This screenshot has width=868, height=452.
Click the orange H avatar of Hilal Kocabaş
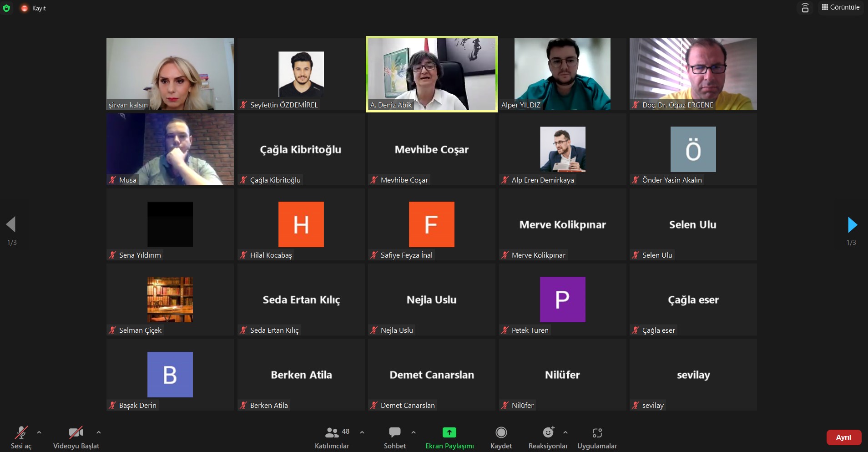(x=301, y=224)
